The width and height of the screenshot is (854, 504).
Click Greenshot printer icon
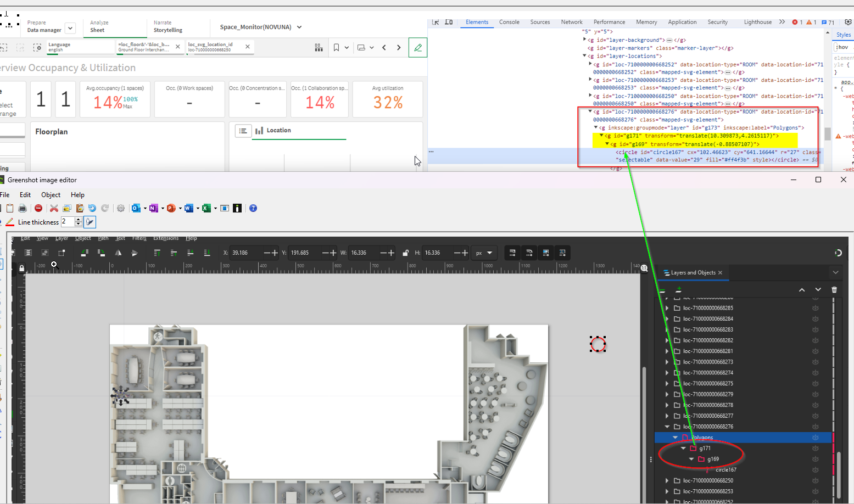(x=23, y=208)
